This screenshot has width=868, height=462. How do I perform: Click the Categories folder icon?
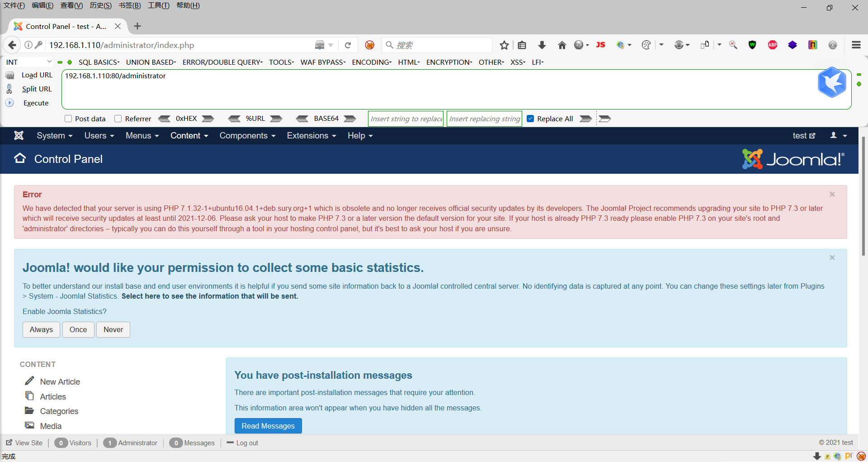tap(29, 410)
